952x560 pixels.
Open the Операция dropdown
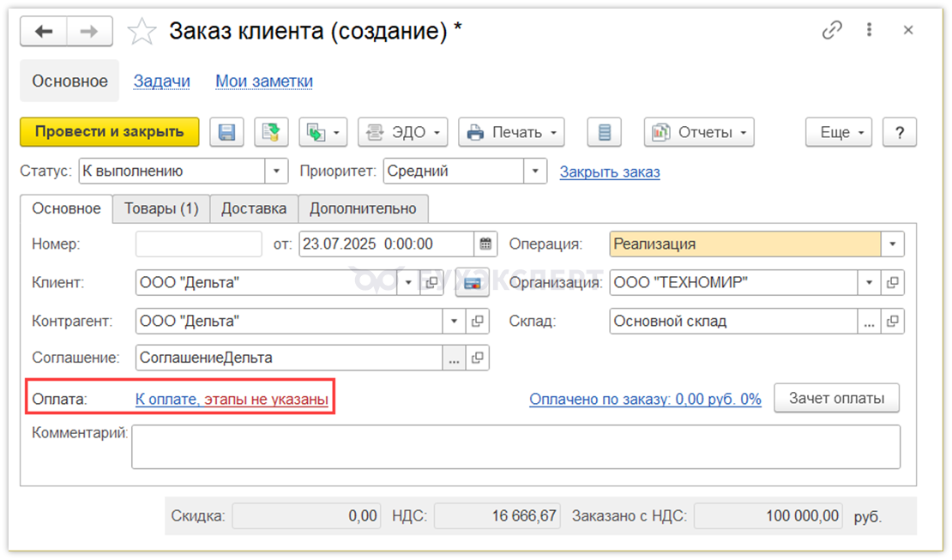tap(893, 244)
